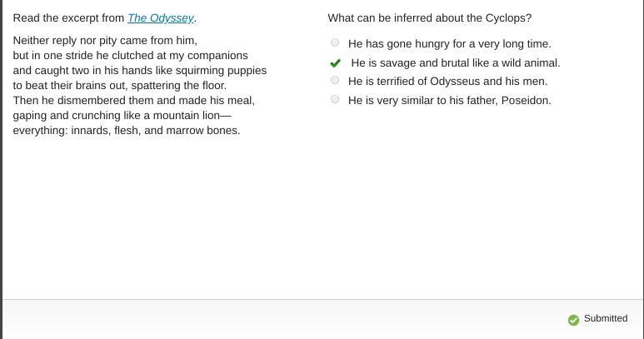Click answer text "He is savage and brutal"
The width and height of the screenshot is (644, 339).
[x=455, y=62]
